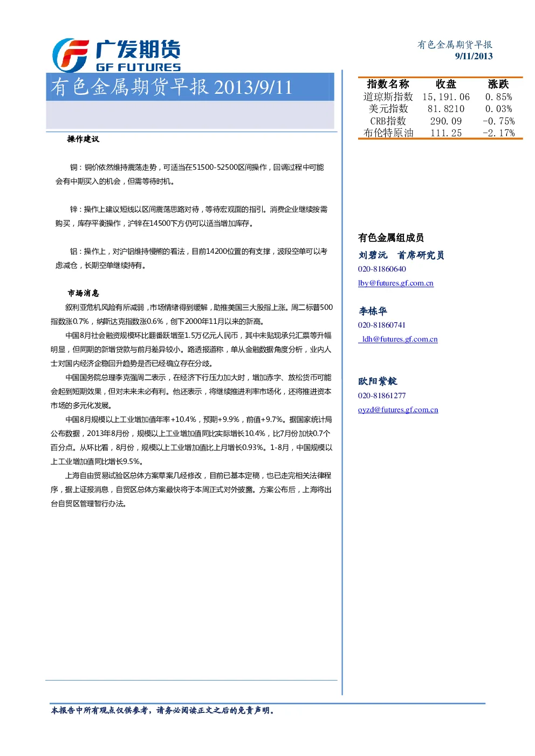Click the -2.17% change value
The width and height of the screenshot is (535, 756).
498,133
